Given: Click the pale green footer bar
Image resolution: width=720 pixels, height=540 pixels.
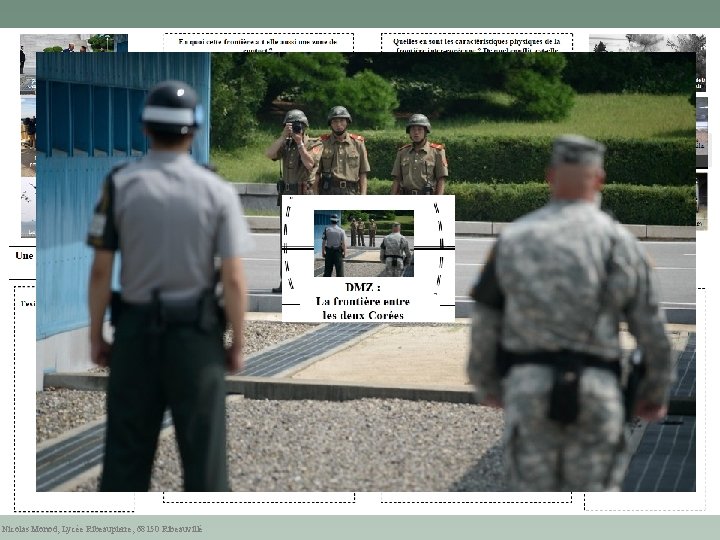Looking at the screenshot, I should pyautogui.click(x=360, y=528).
